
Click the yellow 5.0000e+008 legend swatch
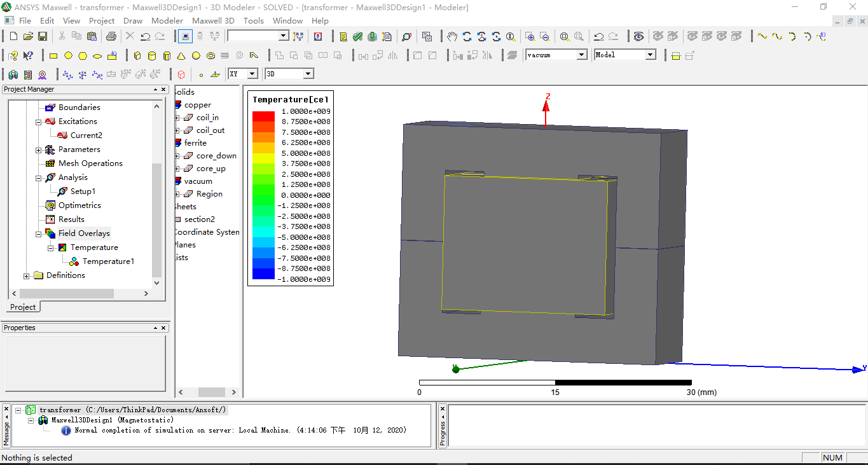pyautogui.click(x=263, y=158)
